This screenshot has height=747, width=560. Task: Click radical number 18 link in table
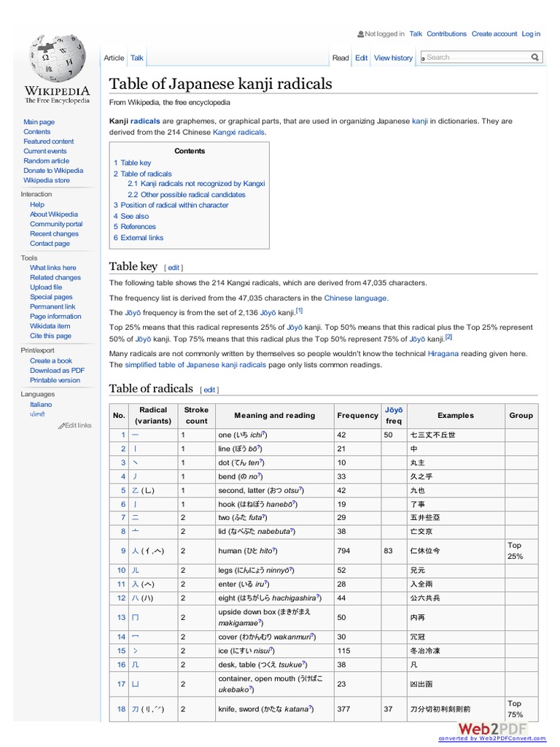tap(122, 709)
